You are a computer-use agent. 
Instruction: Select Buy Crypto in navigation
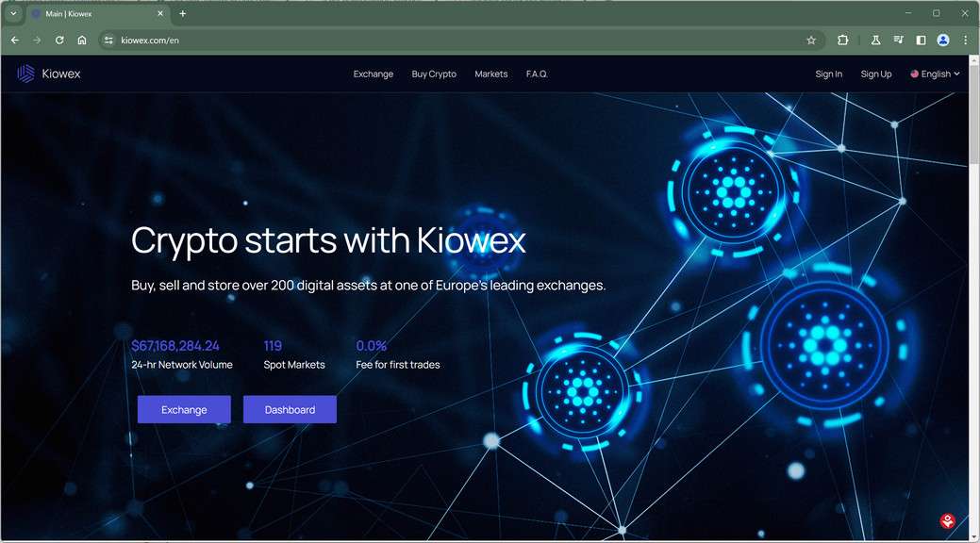(x=434, y=74)
